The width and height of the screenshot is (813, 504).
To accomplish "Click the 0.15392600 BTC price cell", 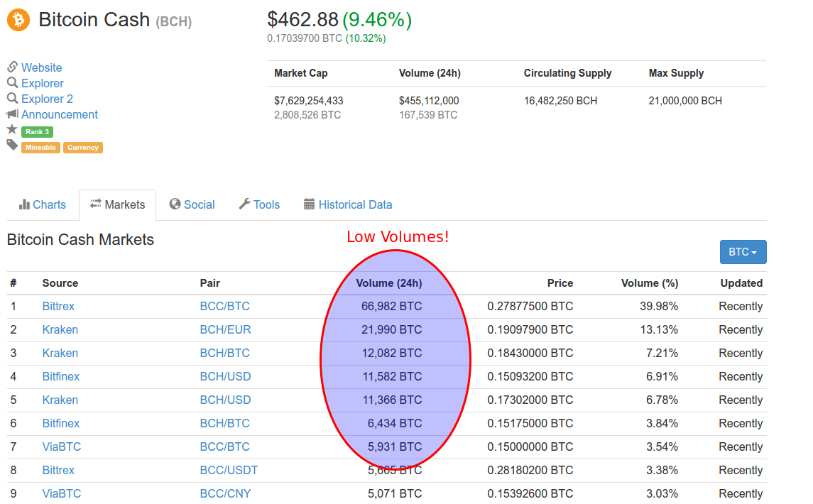I will click(x=530, y=493).
